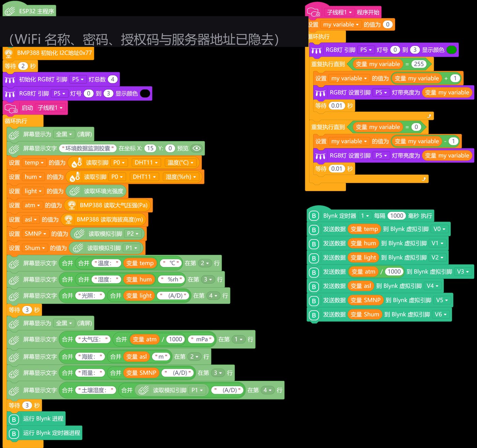Image resolution: width=477 pixels, height=448 pixels.
Task: Click the 读取模拟引脚 P2 block icon
Action: (79, 234)
